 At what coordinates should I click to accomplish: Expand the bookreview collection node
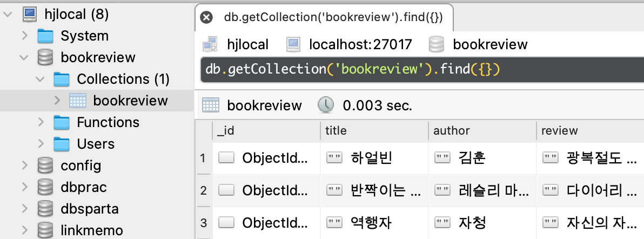57,101
